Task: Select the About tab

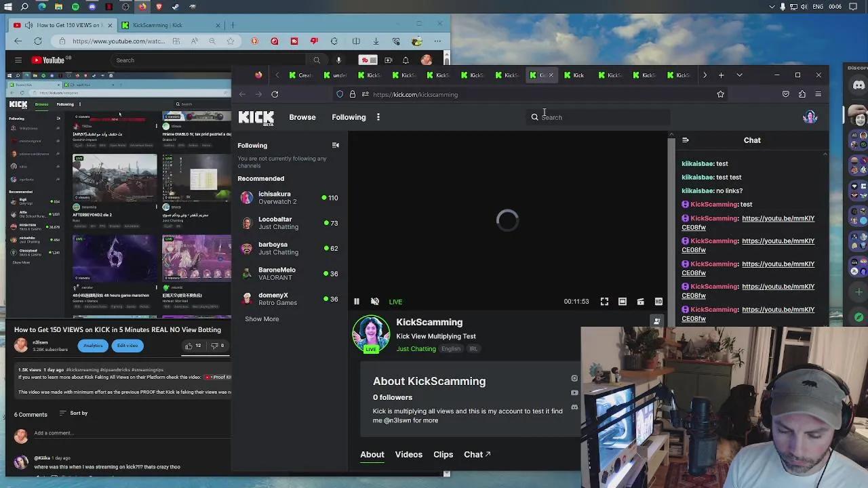Action: click(x=372, y=455)
